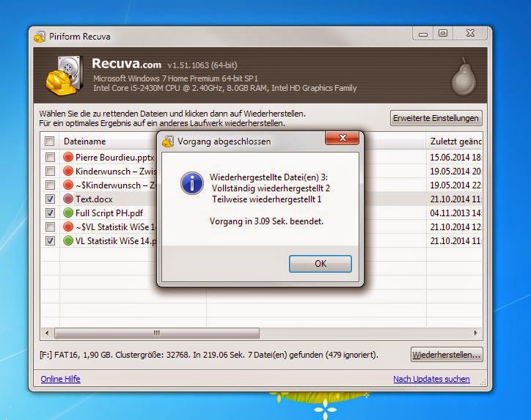Screen dimensions: 531x420
Task: Sort by Zuletzt geändert column header
Action: click(x=454, y=141)
